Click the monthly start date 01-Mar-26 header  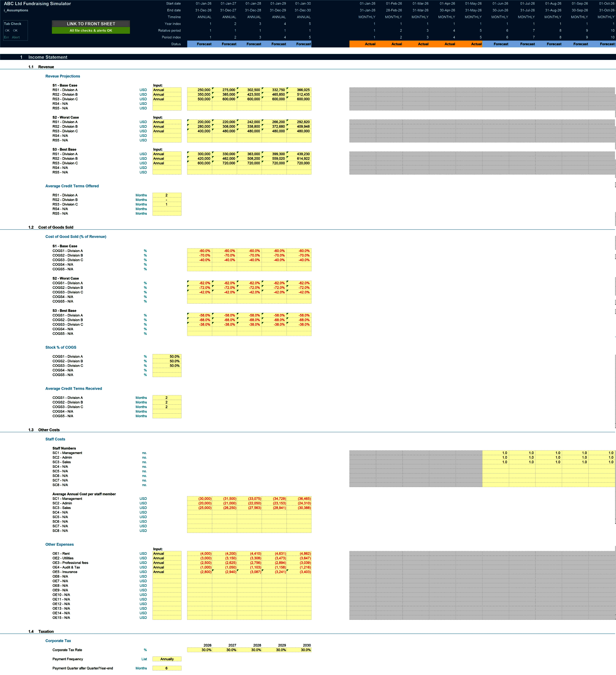420,4
